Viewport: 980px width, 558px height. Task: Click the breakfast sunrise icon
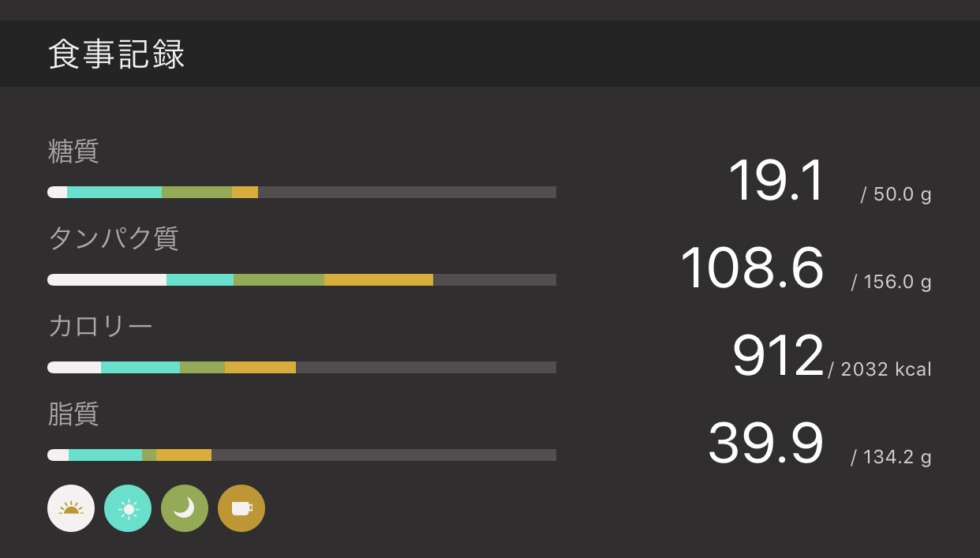point(71,508)
